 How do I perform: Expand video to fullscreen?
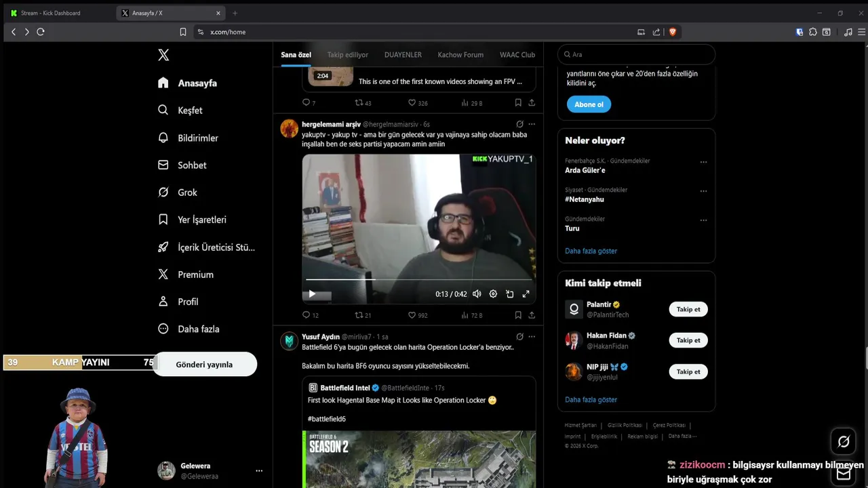(x=526, y=294)
